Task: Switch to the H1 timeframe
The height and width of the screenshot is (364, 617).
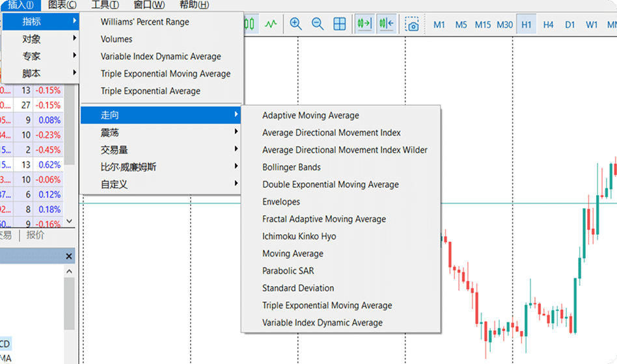Action: pos(527,25)
